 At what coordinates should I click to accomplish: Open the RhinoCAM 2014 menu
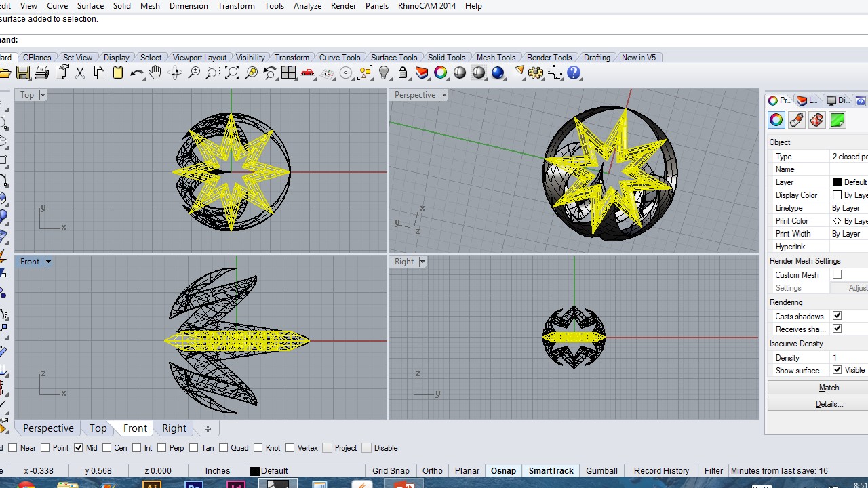pyautogui.click(x=427, y=5)
